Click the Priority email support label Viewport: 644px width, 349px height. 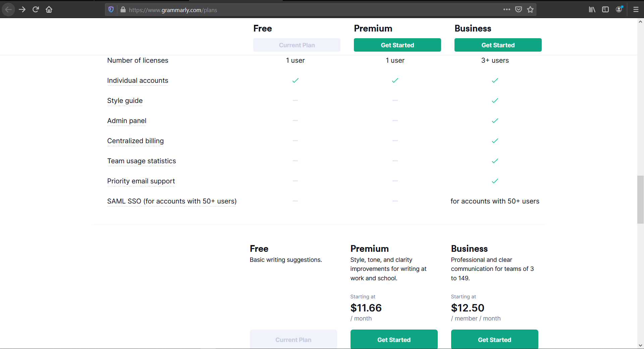141,181
